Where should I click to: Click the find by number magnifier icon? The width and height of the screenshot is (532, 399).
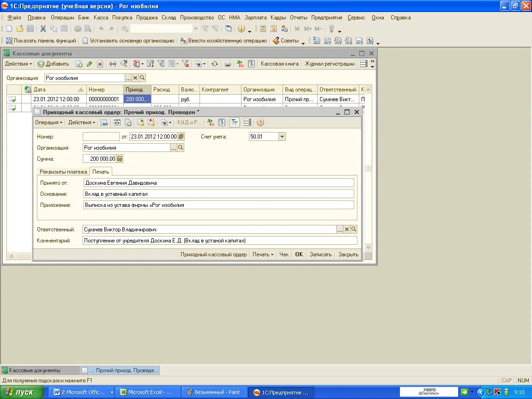click(x=124, y=64)
